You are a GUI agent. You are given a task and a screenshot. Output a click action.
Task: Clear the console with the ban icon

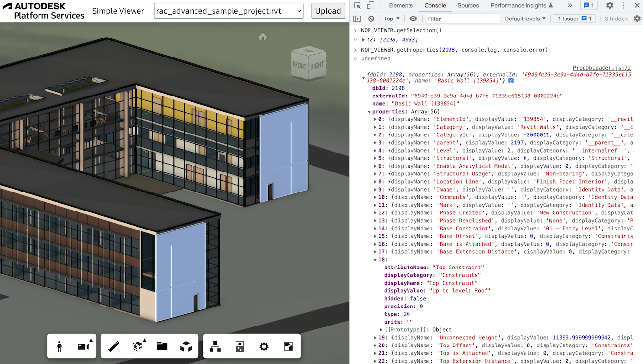[x=371, y=19]
